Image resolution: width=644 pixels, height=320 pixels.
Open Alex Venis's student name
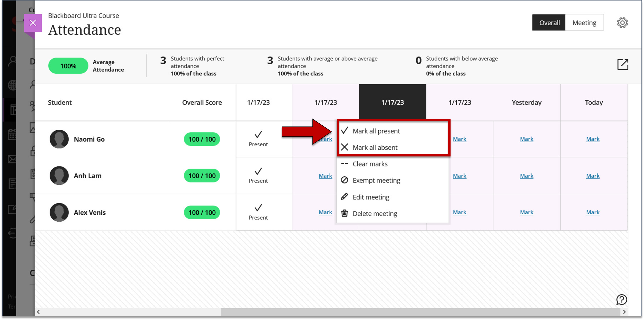[x=90, y=212]
